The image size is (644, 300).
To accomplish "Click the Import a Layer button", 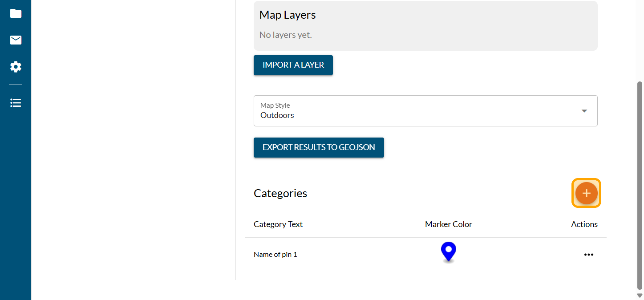I will 293,65.
